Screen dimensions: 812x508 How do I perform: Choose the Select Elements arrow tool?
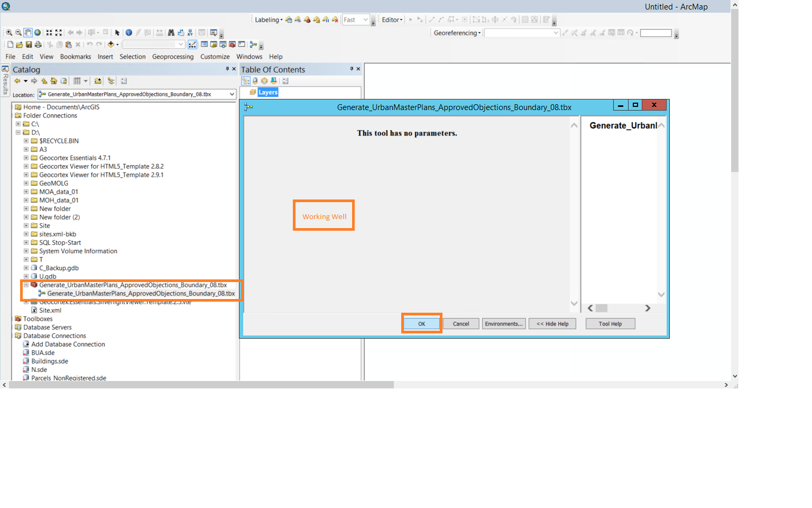(117, 33)
